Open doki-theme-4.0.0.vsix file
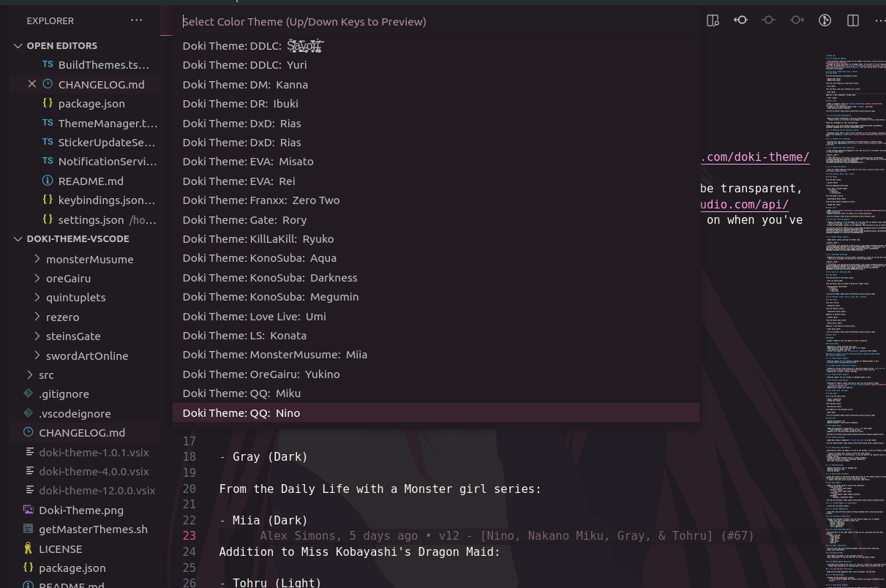The width and height of the screenshot is (886, 588). (94, 471)
